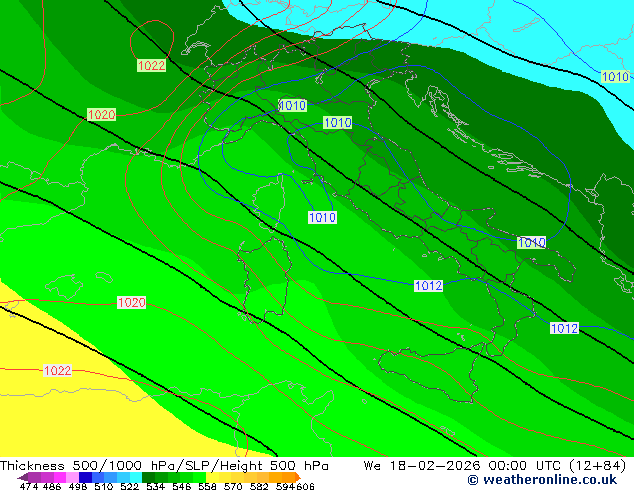The width and height of the screenshot is (634, 490).
Task: Select the legend value 534
Action: click(155, 486)
